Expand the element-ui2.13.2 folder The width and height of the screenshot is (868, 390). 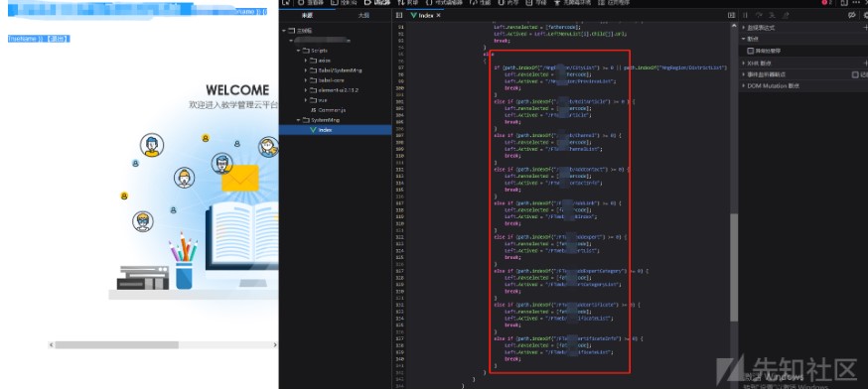pos(305,90)
